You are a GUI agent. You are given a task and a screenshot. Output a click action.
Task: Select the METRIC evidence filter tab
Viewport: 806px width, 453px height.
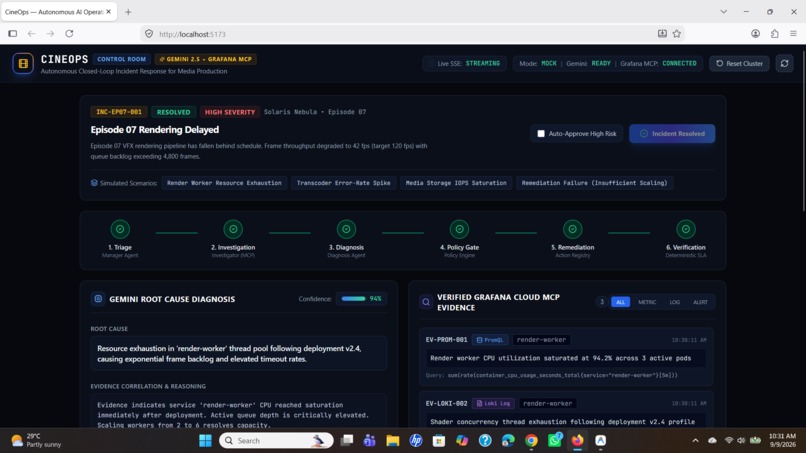(647, 302)
